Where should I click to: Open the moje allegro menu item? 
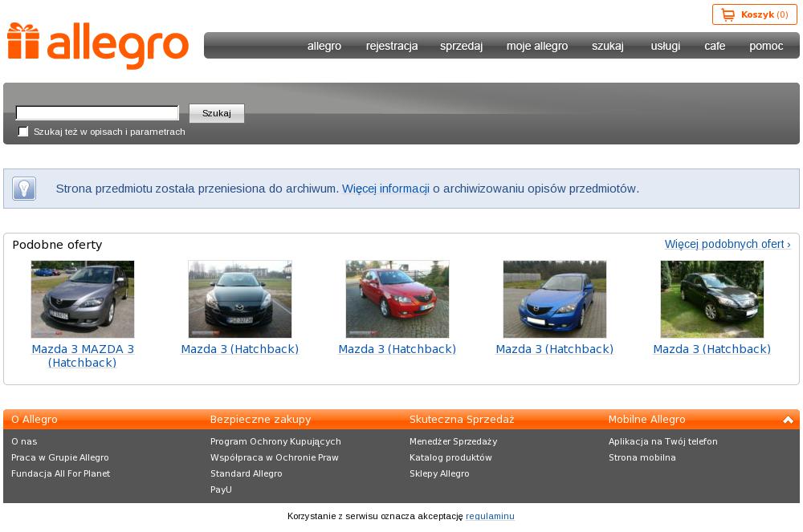pyautogui.click(x=537, y=46)
